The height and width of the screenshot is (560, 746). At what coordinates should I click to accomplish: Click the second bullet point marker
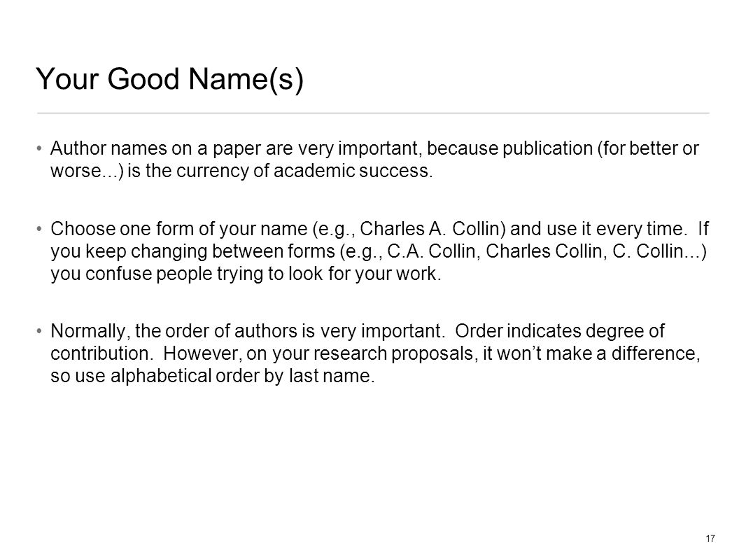(x=39, y=229)
